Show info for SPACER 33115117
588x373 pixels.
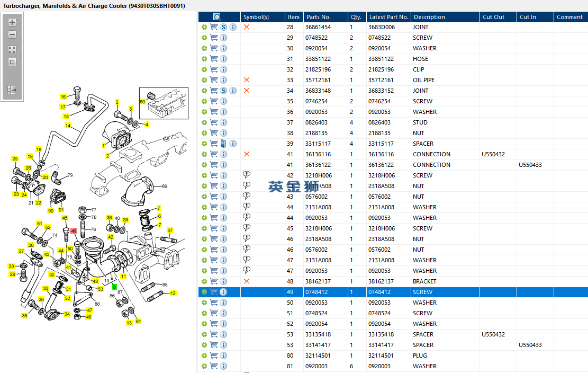[x=233, y=144]
